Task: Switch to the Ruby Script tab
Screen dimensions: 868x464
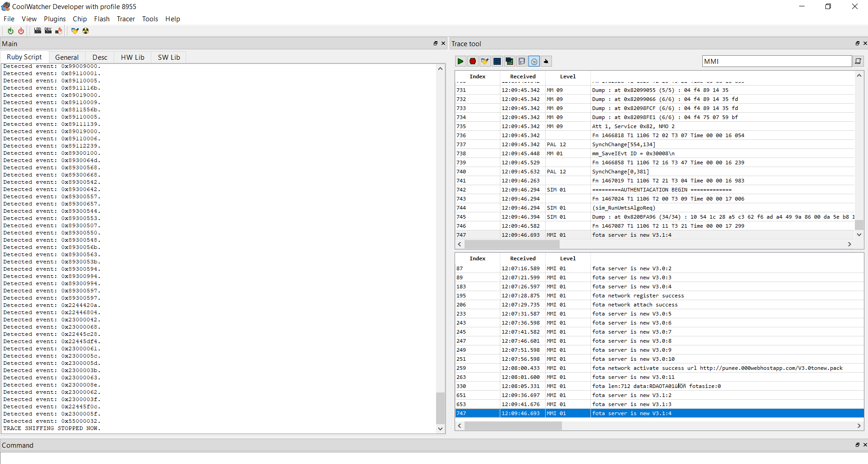Action: (24, 57)
